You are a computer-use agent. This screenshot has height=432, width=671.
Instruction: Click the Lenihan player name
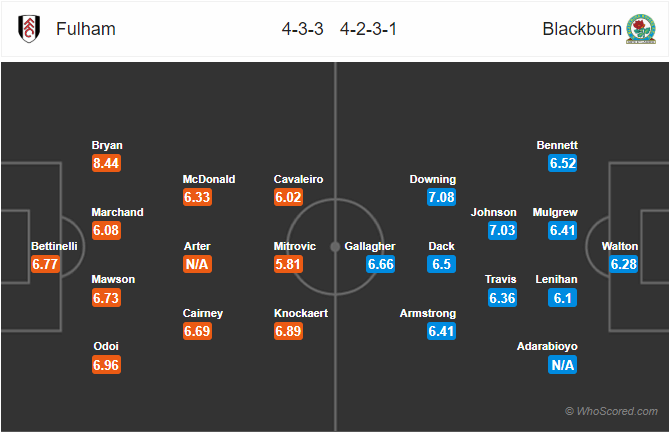tap(556, 279)
